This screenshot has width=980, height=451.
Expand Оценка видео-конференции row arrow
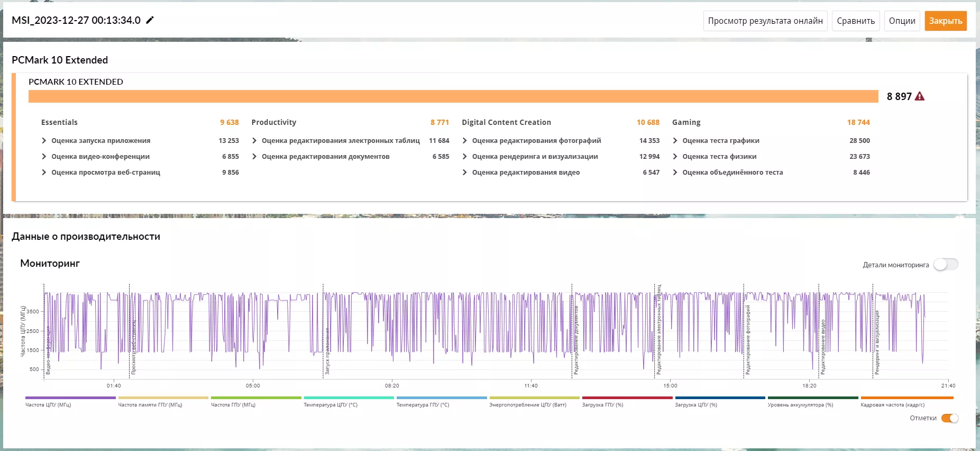[44, 157]
